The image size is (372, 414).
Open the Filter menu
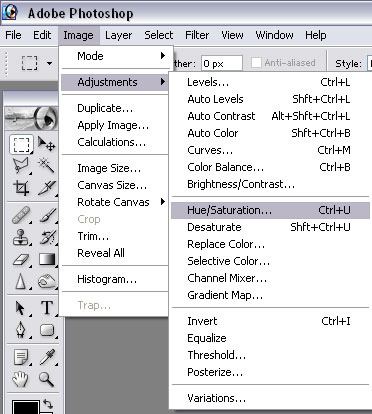click(197, 35)
